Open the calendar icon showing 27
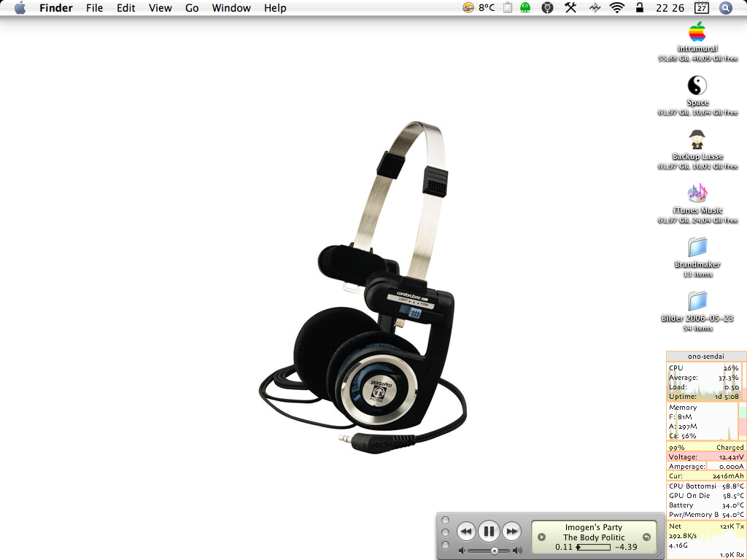Screen dimensions: 747x560 point(702,7)
